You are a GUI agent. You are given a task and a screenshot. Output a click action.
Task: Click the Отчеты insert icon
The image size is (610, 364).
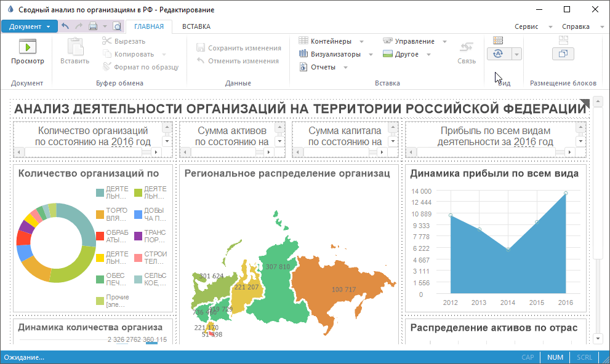pyautogui.click(x=303, y=67)
